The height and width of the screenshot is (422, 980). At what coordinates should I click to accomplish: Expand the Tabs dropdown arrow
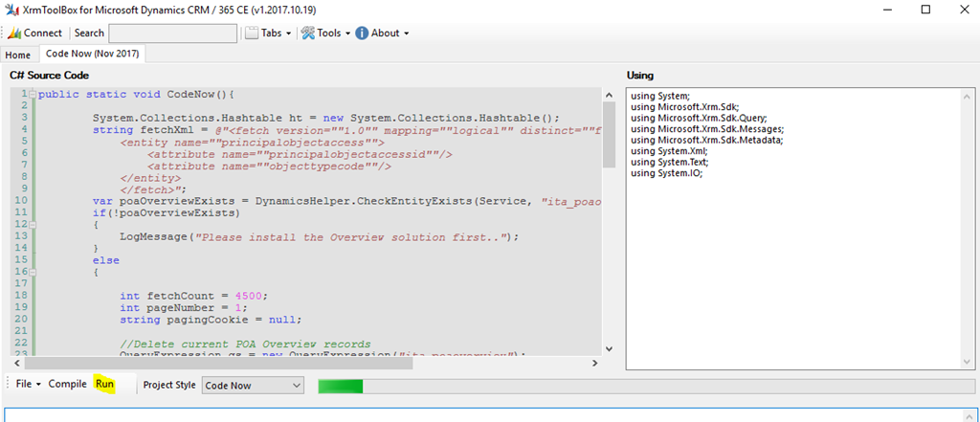288,33
